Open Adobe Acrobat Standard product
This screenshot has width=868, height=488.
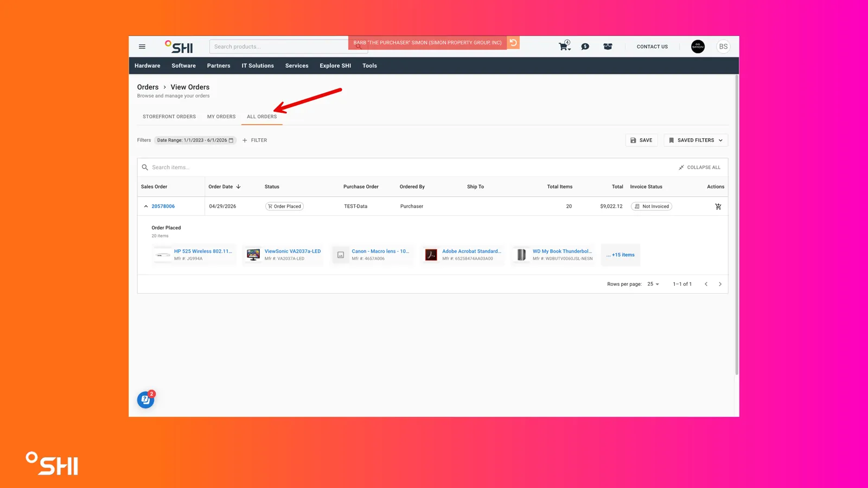[x=471, y=252]
